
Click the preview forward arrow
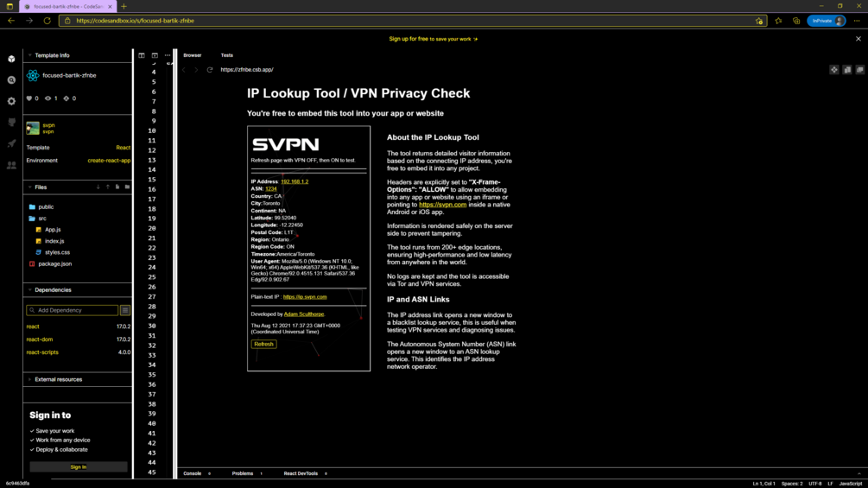(196, 70)
